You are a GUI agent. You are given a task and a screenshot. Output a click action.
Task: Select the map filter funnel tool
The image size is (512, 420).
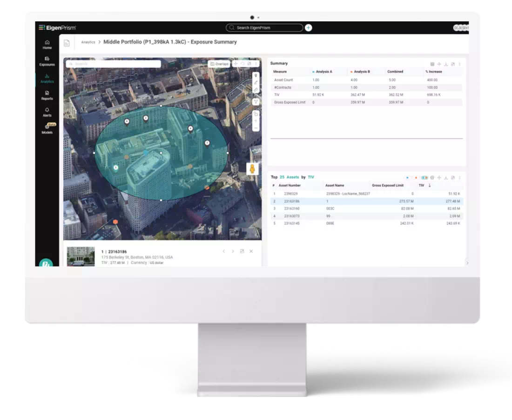pyautogui.click(x=256, y=102)
